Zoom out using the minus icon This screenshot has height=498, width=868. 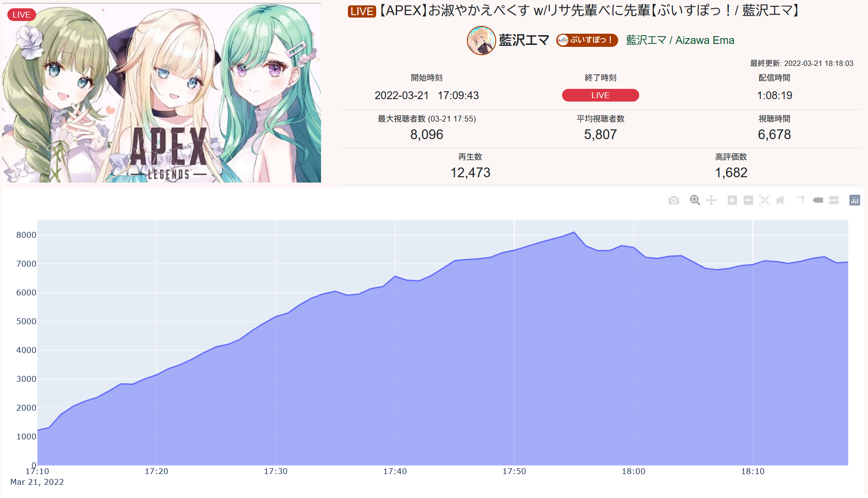748,200
